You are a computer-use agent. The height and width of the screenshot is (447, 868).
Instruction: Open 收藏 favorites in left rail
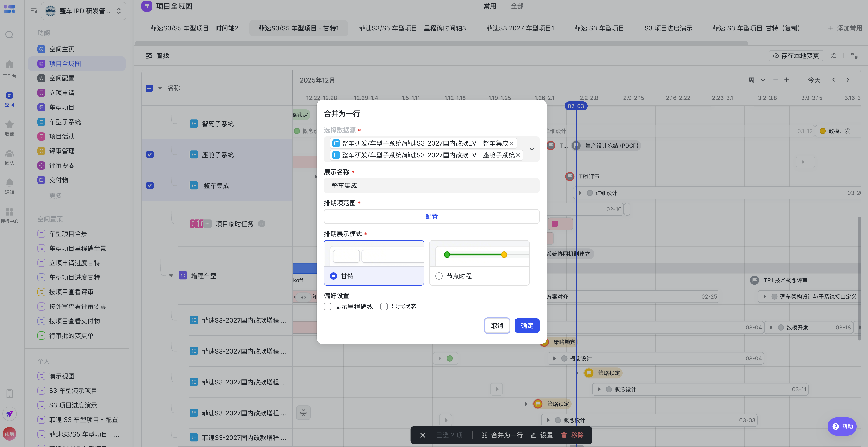click(x=9, y=128)
